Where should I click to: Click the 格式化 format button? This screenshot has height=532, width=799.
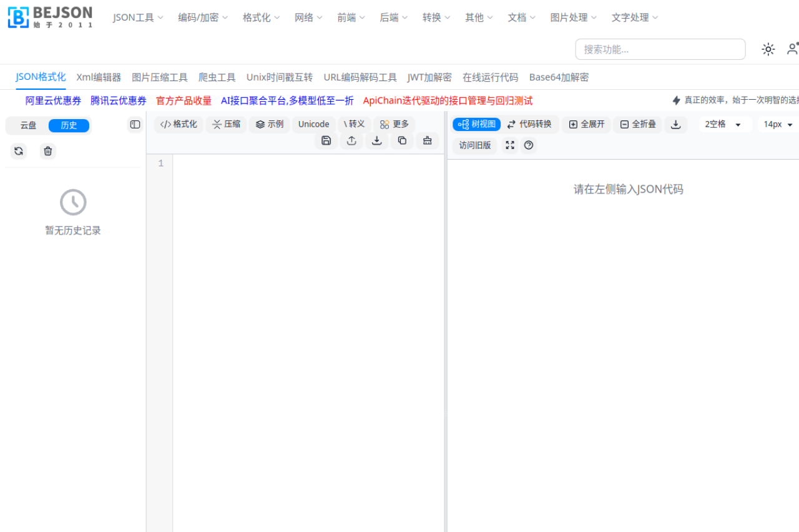click(179, 125)
